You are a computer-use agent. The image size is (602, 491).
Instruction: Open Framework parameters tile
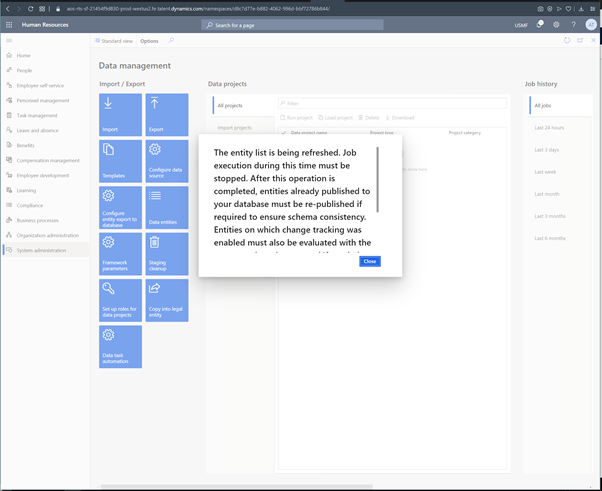120,254
